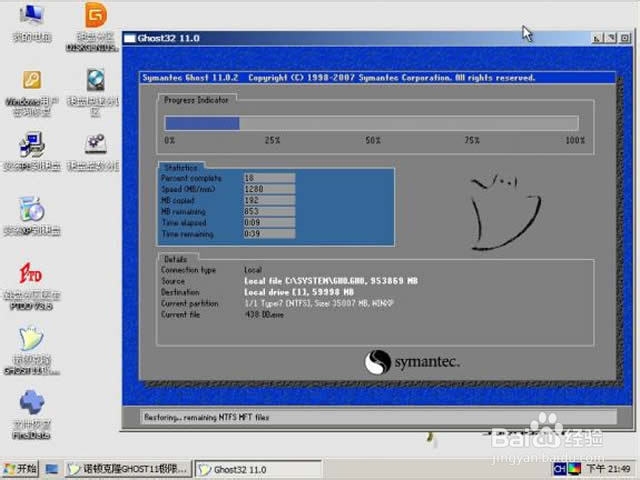Select the Ghost32 11.0 taskbar button
The height and width of the screenshot is (480, 640).
pyautogui.click(x=258, y=469)
